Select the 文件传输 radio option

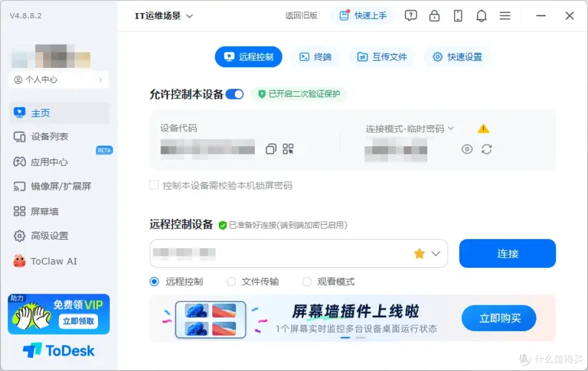pos(231,281)
